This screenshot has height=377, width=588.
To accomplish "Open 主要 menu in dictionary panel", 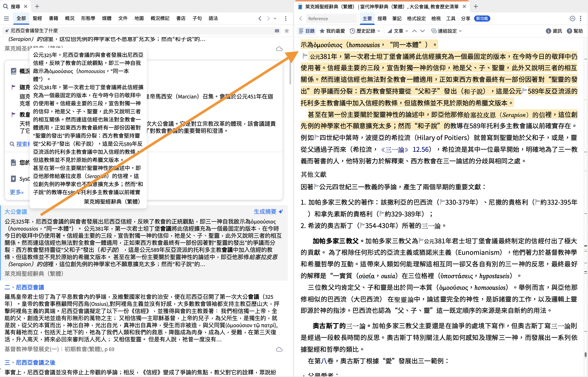I will [367, 19].
